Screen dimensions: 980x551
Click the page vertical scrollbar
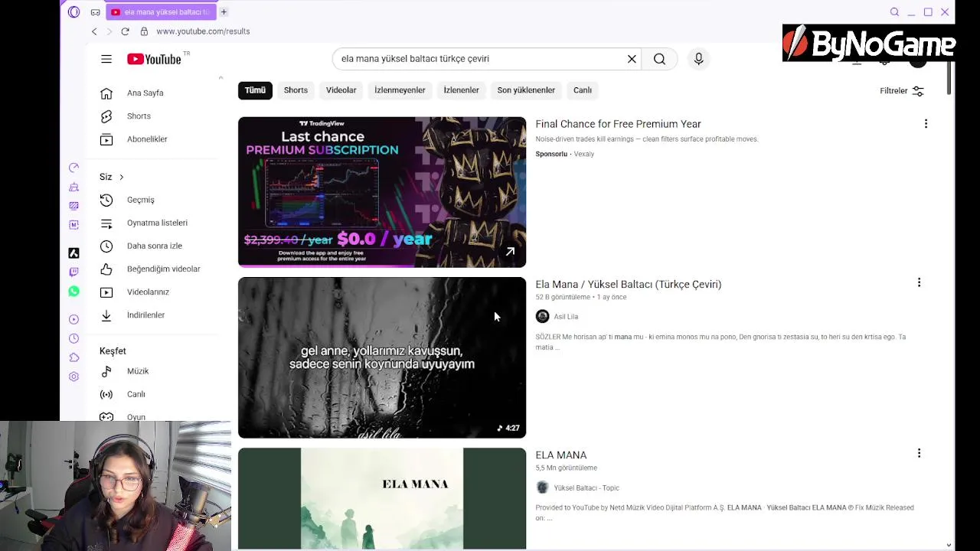[x=949, y=78]
